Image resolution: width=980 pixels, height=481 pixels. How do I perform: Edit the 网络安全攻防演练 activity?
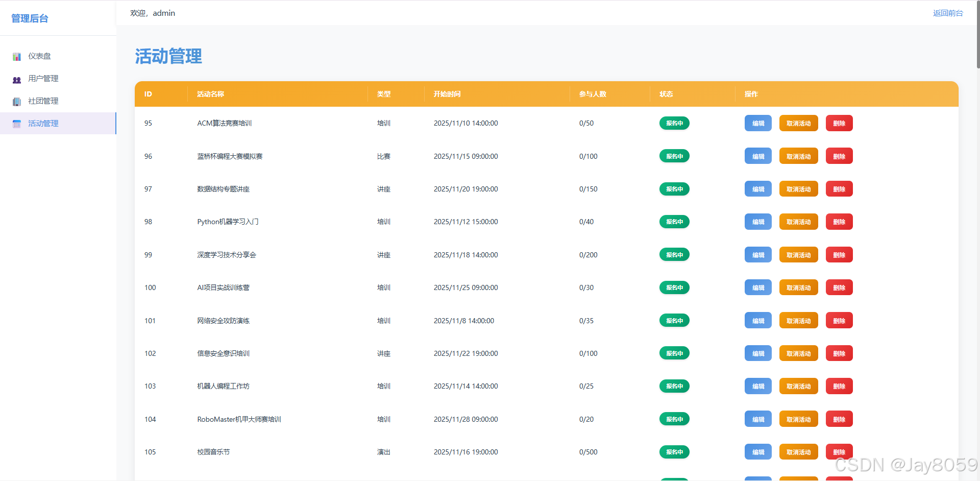tap(758, 321)
